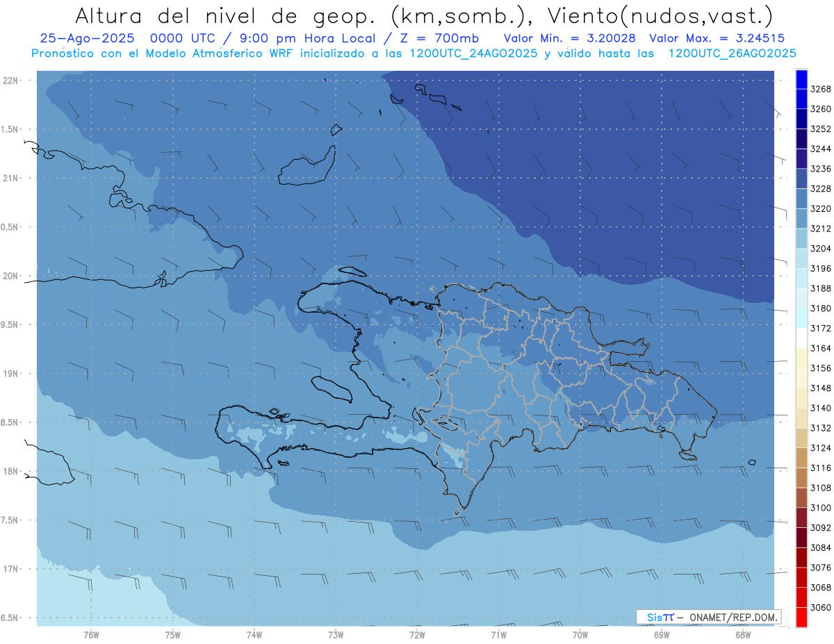This screenshot has width=834, height=644.
Task: Click the '1200UTC_26AGO2025' valid-until time
Action: 732,53
